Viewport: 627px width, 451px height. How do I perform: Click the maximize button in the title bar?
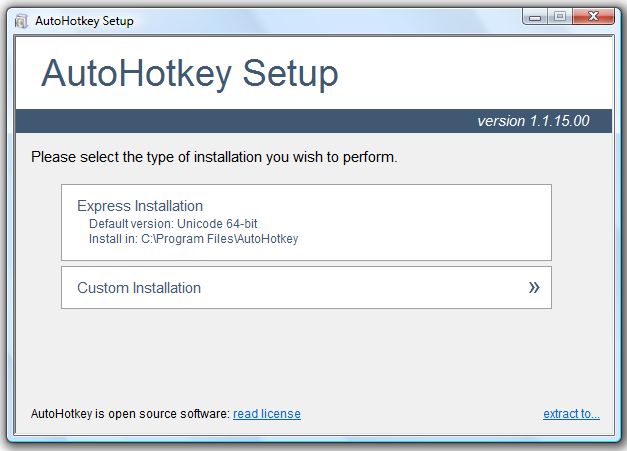560,17
